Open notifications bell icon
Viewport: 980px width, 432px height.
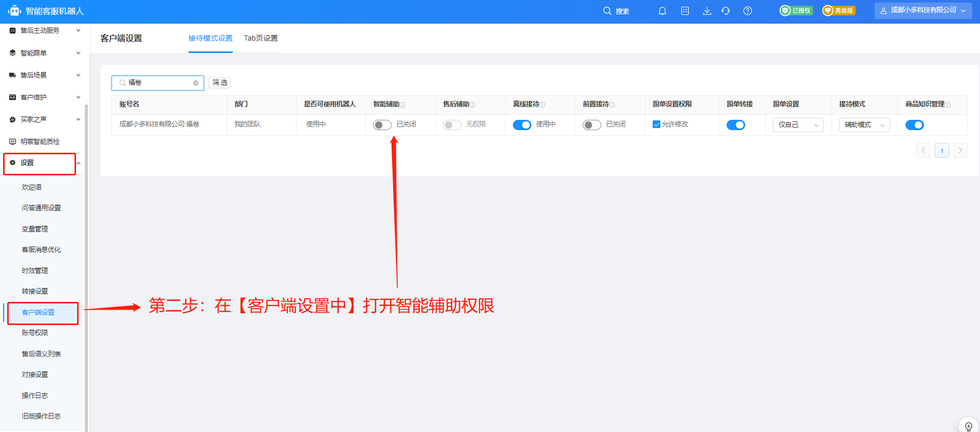tap(662, 11)
